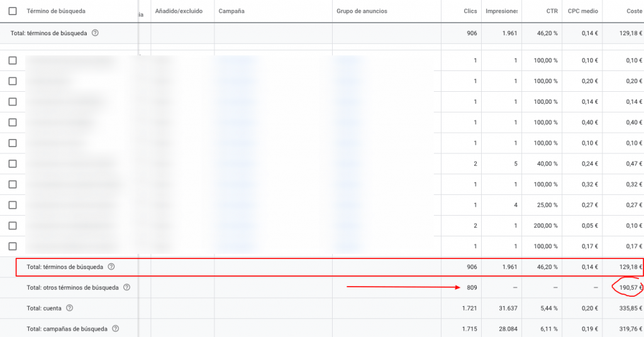Tick checkbox for the row costing 0,40 €
Image resolution: width=644 pixels, height=337 pixels.
(x=13, y=123)
